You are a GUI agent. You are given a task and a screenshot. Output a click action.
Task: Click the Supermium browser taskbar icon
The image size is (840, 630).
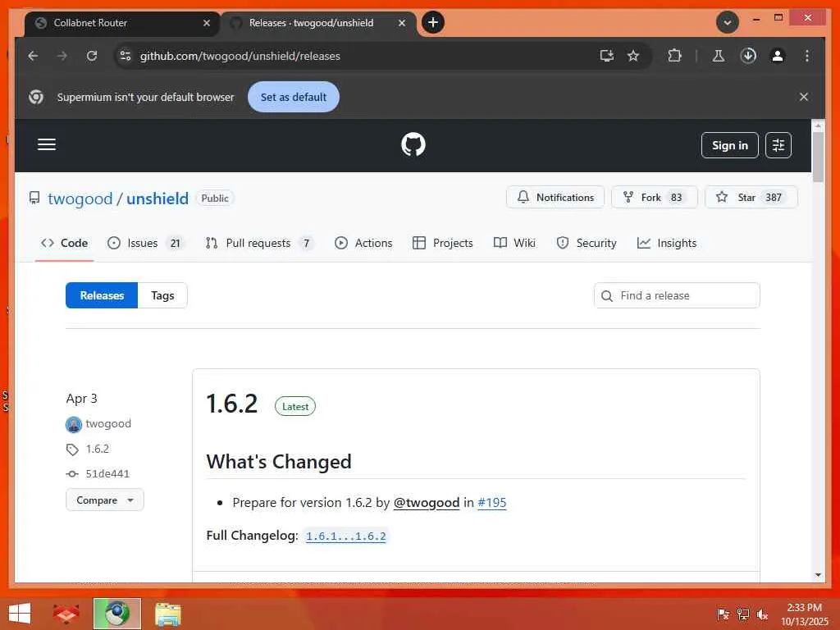click(x=116, y=614)
